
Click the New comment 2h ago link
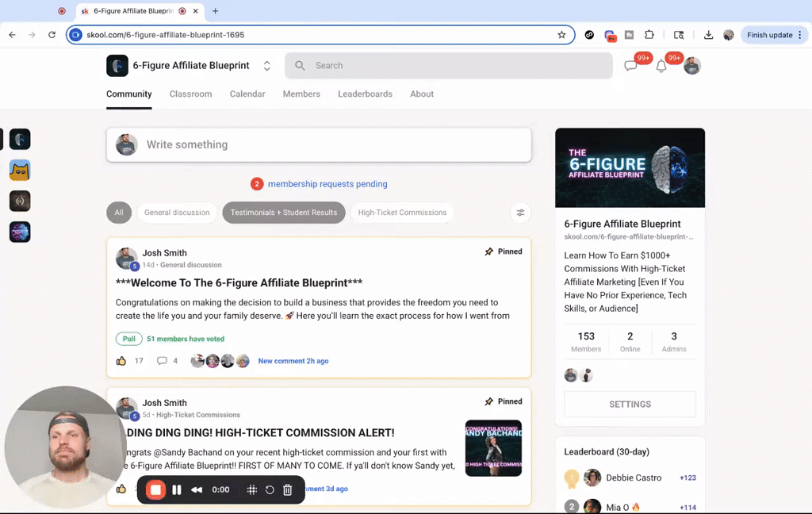click(x=293, y=361)
